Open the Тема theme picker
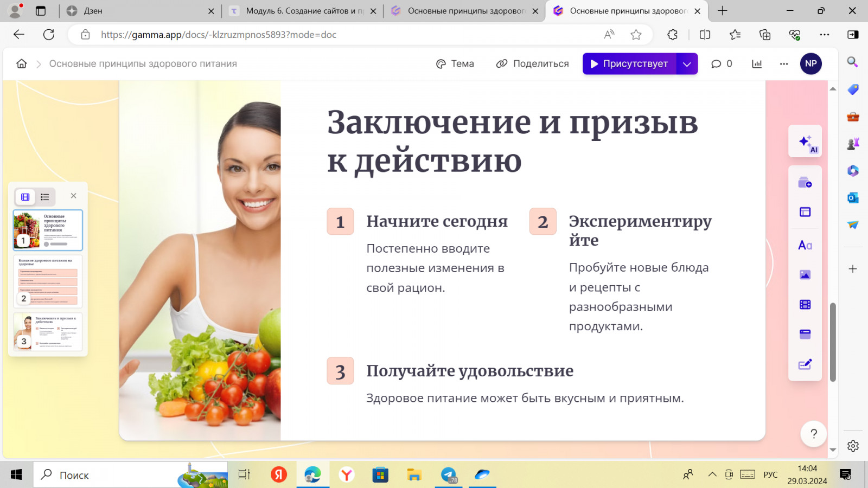This screenshot has width=868, height=488. (x=455, y=63)
